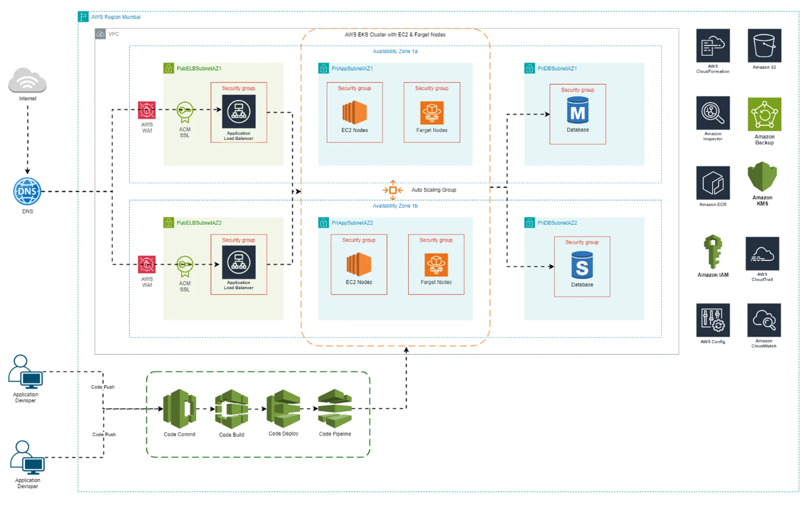The width and height of the screenshot is (812, 509).
Task: Click the AWS Region Mumbai flag icon
Action: 83,16
